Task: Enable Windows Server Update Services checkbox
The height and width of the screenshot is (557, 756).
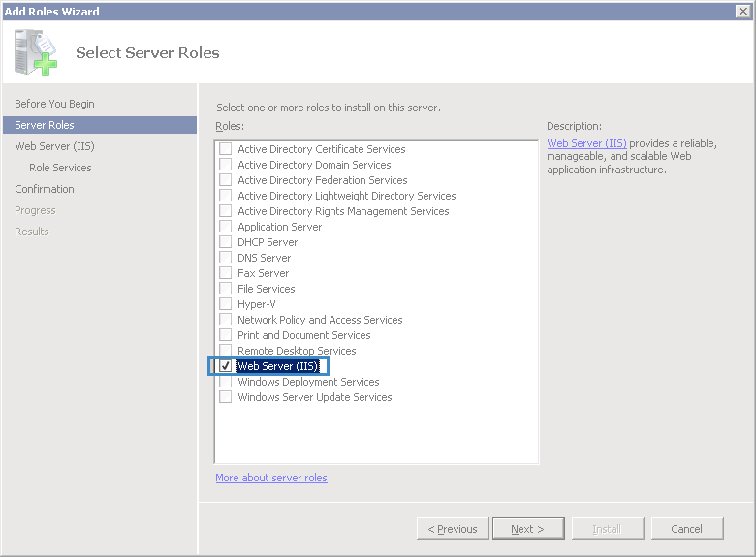Action: point(226,397)
